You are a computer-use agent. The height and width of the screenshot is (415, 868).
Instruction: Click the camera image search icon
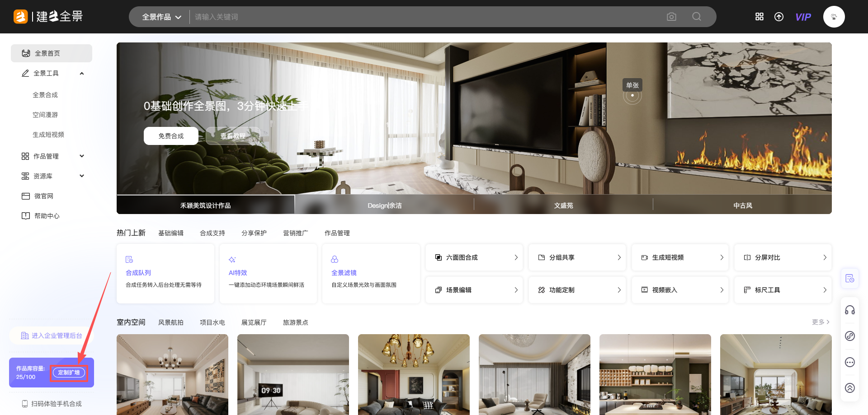(671, 17)
